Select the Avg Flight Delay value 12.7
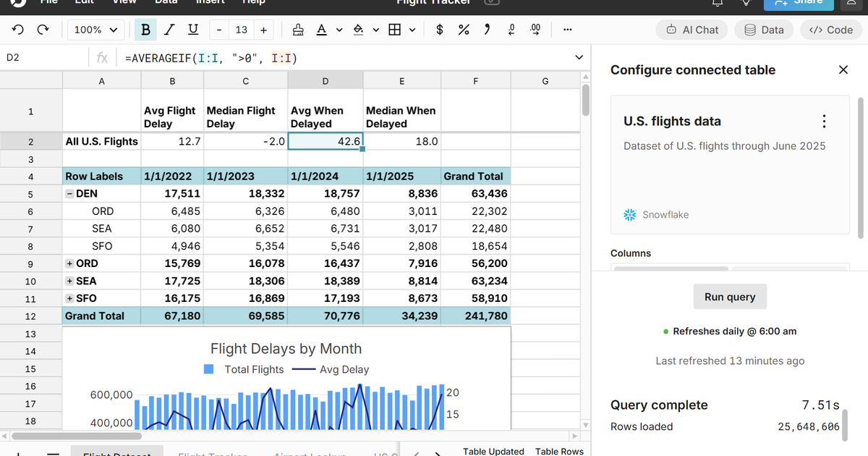Image resolution: width=868 pixels, height=456 pixels. click(x=172, y=141)
